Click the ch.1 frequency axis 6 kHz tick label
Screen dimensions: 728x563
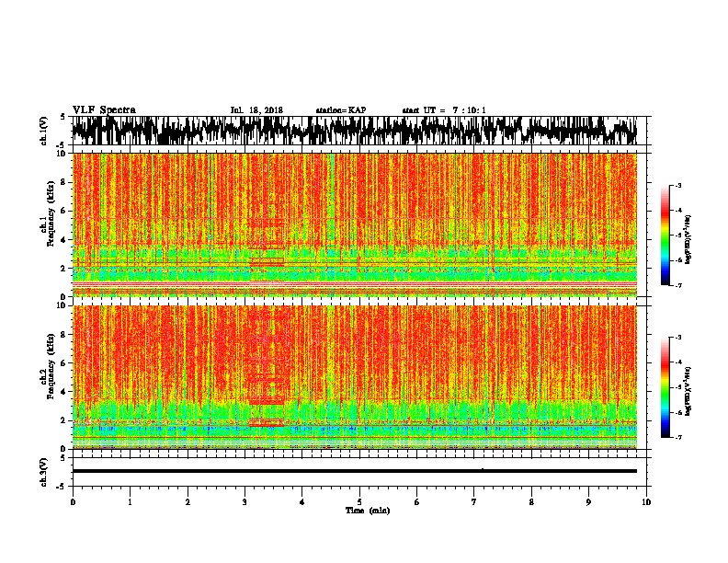64,211
